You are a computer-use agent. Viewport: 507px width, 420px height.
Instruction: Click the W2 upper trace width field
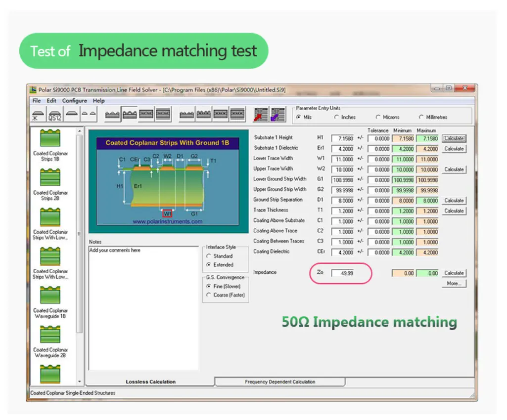coord(342,169)
